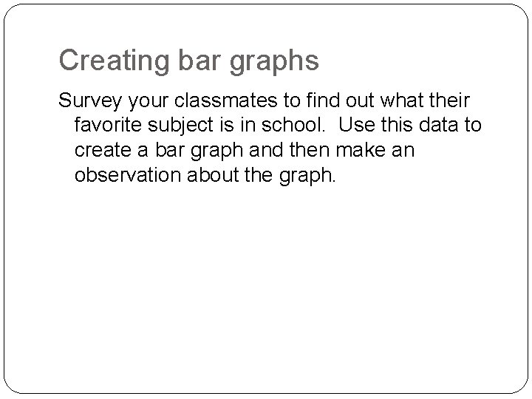The width and height of the screenshot is (532, 399).
Task: Click the "Creating bar graphs" slide title
Action: (189, 61)
